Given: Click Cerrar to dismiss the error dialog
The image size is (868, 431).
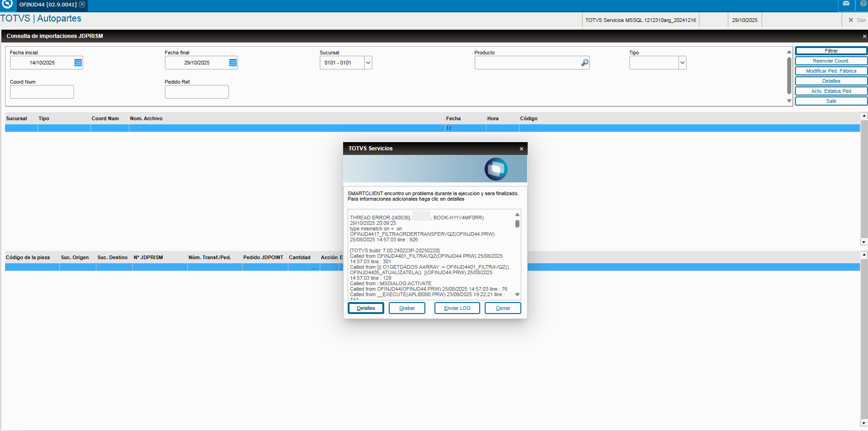Looking at the screenshot, I should (503, 308).
